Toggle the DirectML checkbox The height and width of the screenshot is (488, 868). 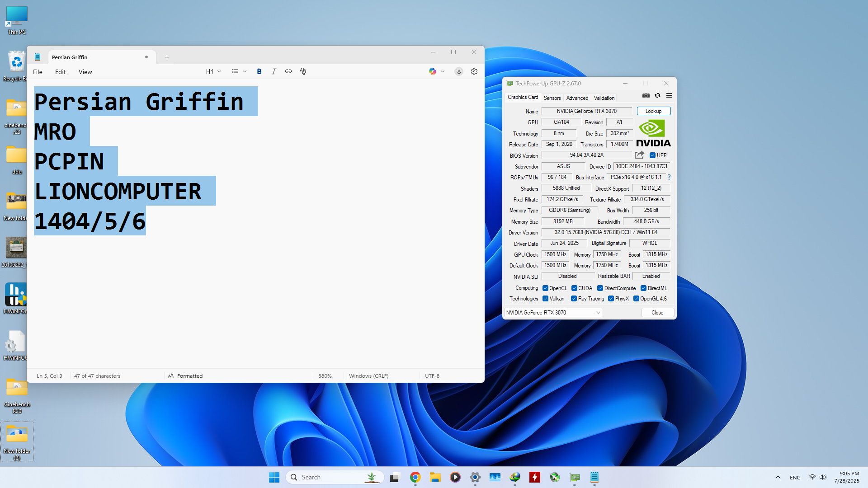643,288
